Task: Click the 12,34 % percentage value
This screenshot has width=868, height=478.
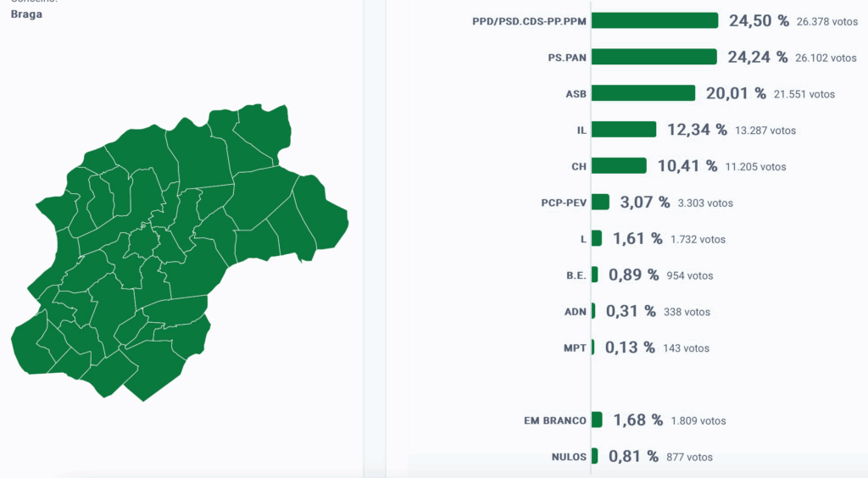Action: tap(697, 130)
